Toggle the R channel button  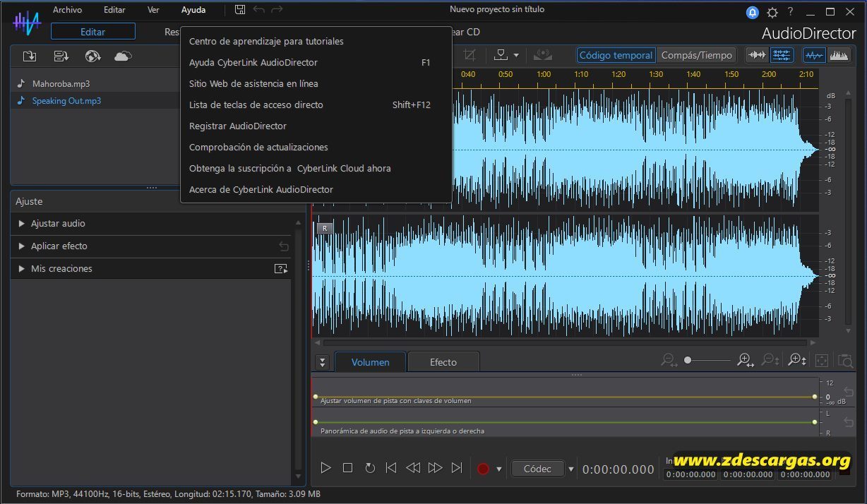[325, 228]
